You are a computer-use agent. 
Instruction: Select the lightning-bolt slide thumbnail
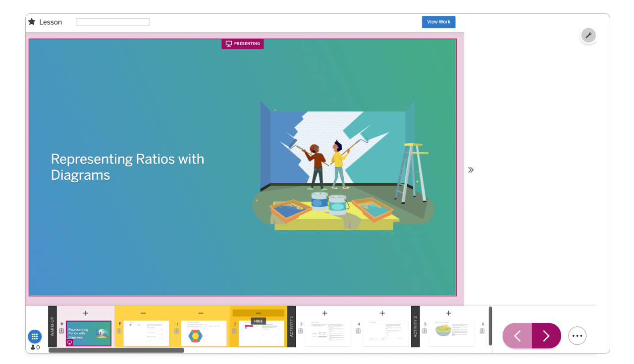click(146, 333)
